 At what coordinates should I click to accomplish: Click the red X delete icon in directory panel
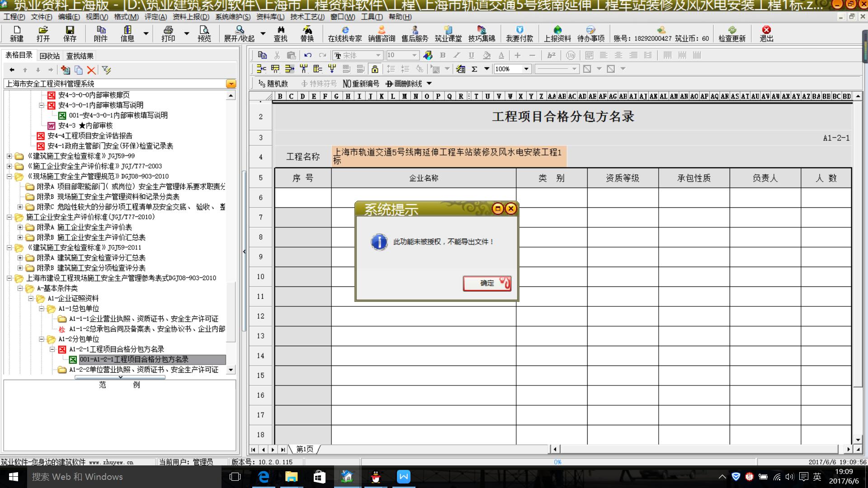click(x=91, y=70)
